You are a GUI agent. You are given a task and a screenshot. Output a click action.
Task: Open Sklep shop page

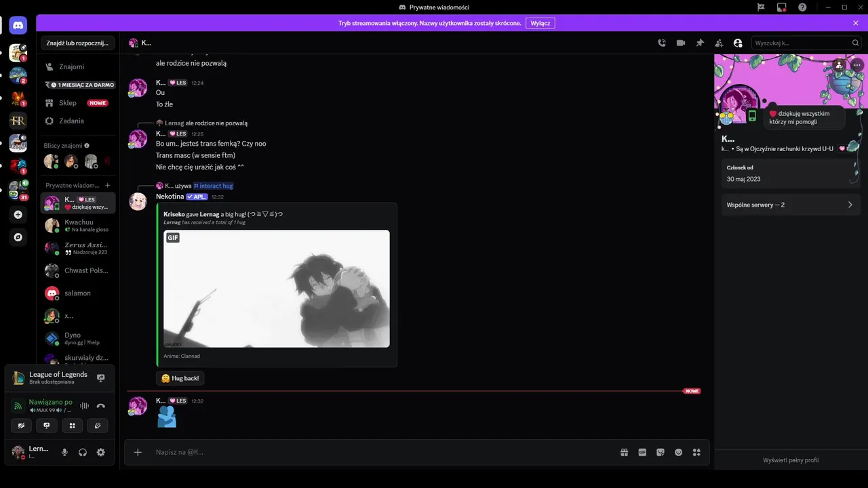77,103
